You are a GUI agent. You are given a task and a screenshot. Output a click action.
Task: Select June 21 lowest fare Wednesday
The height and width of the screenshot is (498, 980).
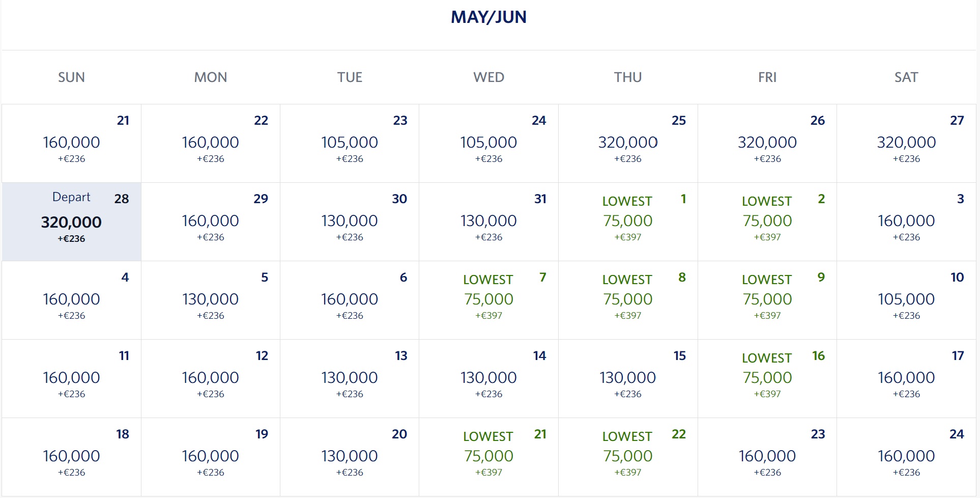click(488, 457)
